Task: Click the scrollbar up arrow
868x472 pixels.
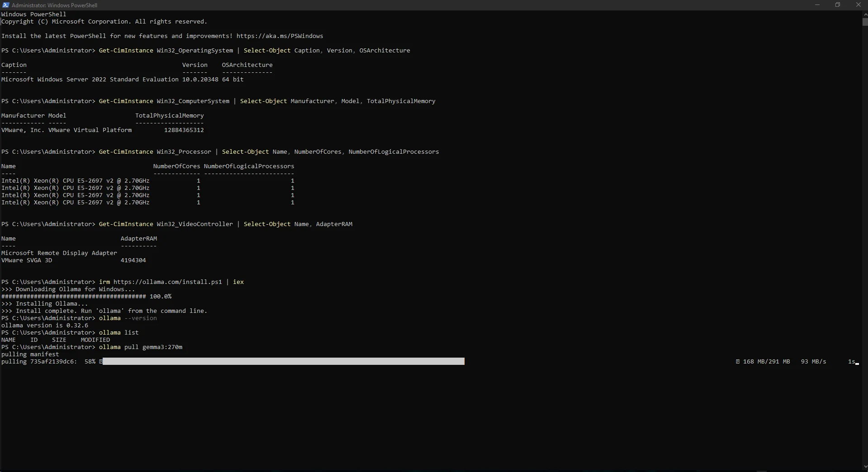Action: (865, 14)
